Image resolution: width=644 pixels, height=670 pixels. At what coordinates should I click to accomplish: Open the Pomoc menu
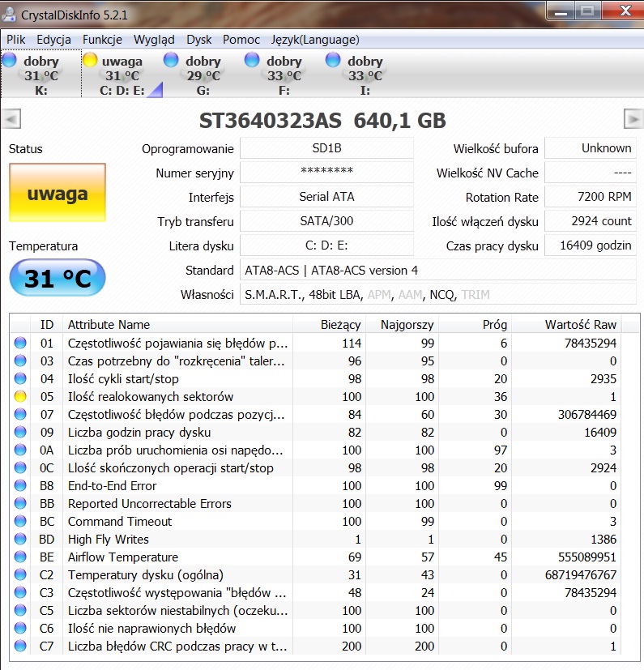tap(241, 40)
